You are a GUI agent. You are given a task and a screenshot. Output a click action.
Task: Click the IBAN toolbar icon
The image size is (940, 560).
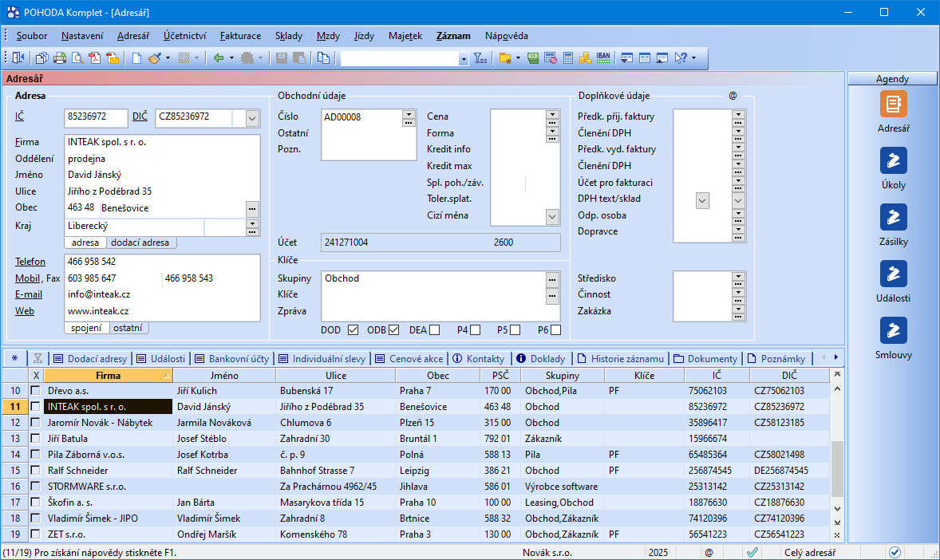click(x=603, y=58)
